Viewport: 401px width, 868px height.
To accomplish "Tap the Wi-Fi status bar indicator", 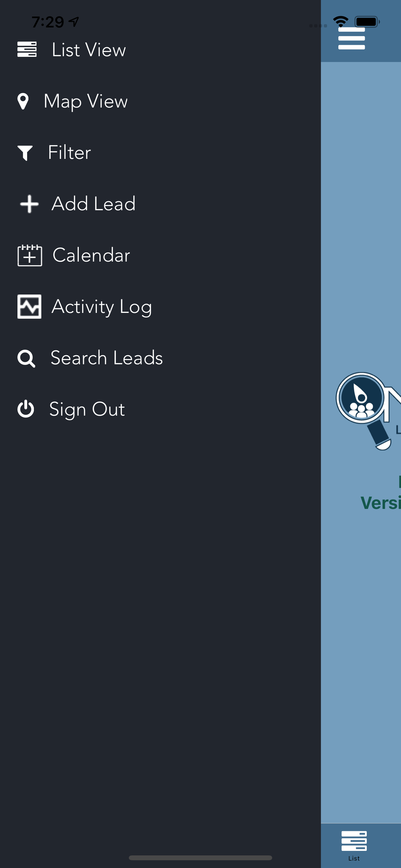I will [341, 22].
